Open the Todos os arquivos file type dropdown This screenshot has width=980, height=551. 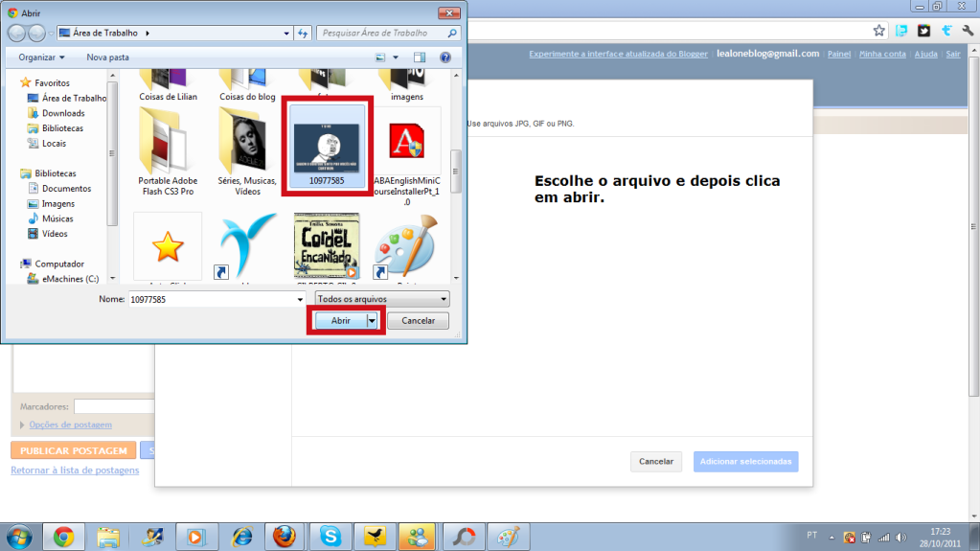point(382,299)
